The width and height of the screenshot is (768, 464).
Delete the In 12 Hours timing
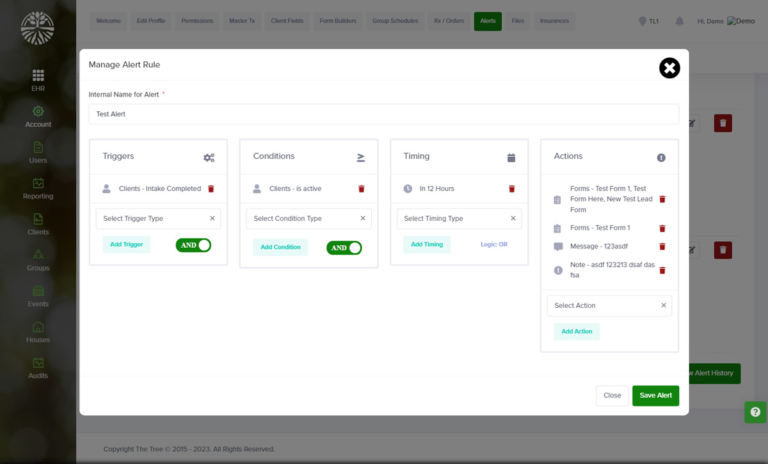click(x=512, y=189)
